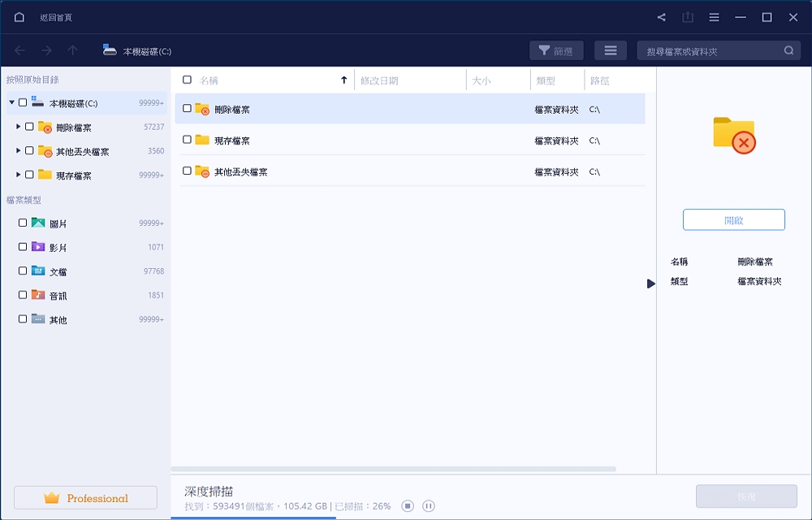Check the 影片 file type checkbox
Viewport: 812px width, 520px height.
[x=23, y=246]
